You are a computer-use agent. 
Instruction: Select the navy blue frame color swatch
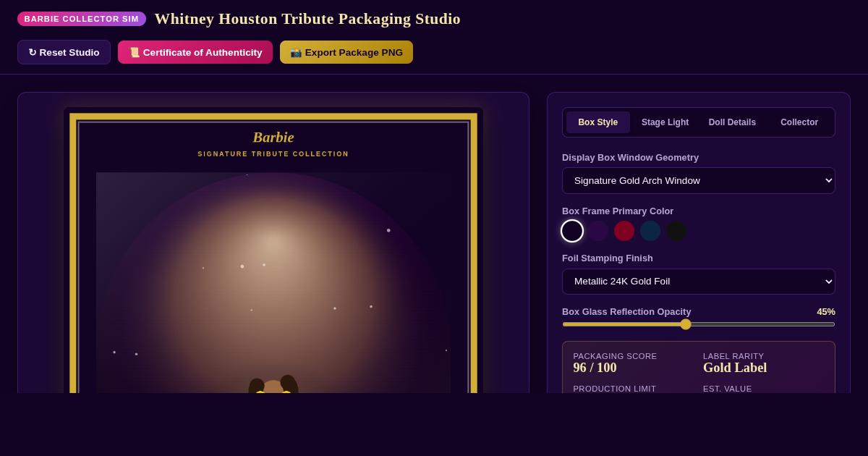coord(650,231)
